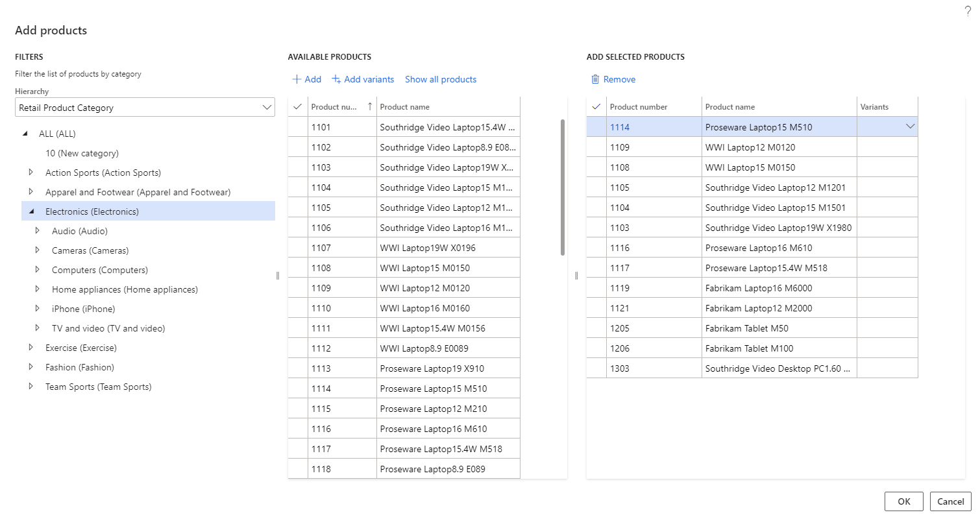The width and height of the screenshot is (980, 517).
Task: Expand the Team Sports category
Action: [31, 387]
